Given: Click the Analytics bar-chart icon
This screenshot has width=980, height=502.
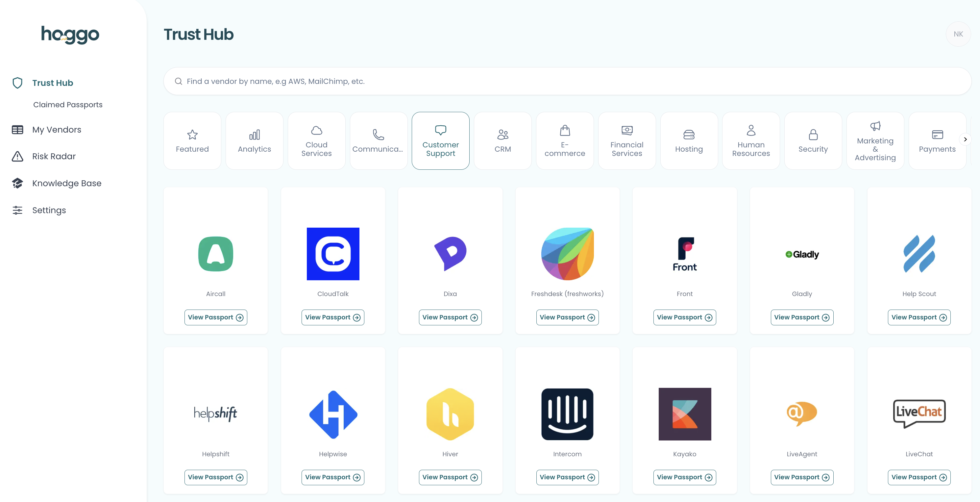Looking at the screenshot, I should click(254, 135).
